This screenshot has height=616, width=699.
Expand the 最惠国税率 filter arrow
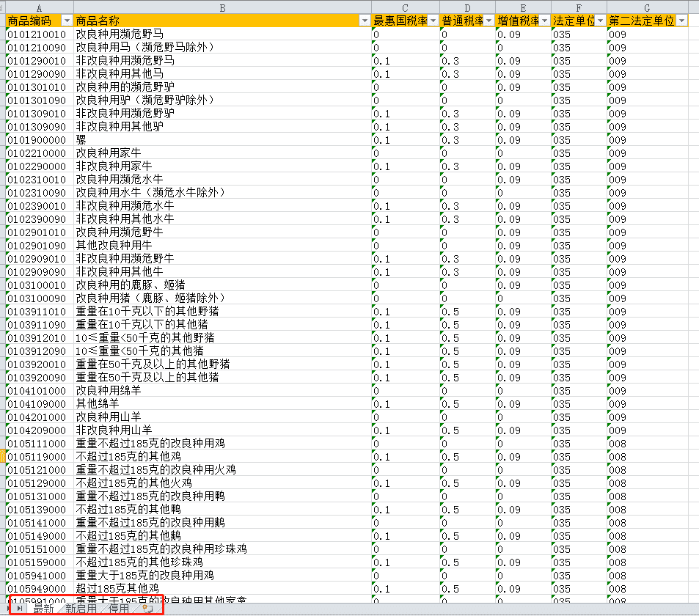tap(433, 21)
